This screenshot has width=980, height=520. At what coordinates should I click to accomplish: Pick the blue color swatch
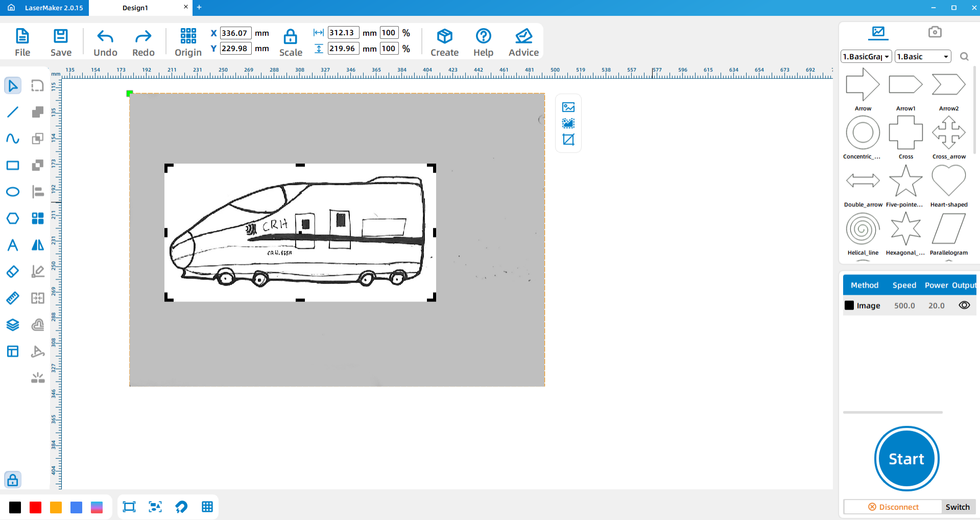[77, 507]
